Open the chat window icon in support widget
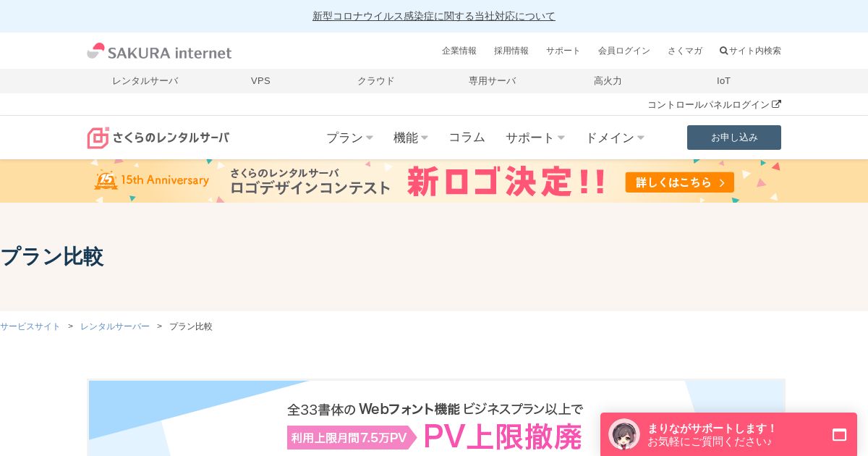Image resolution: width=868 pixels, height=456 pixels. pyautogui.click(x=839, y=434)
